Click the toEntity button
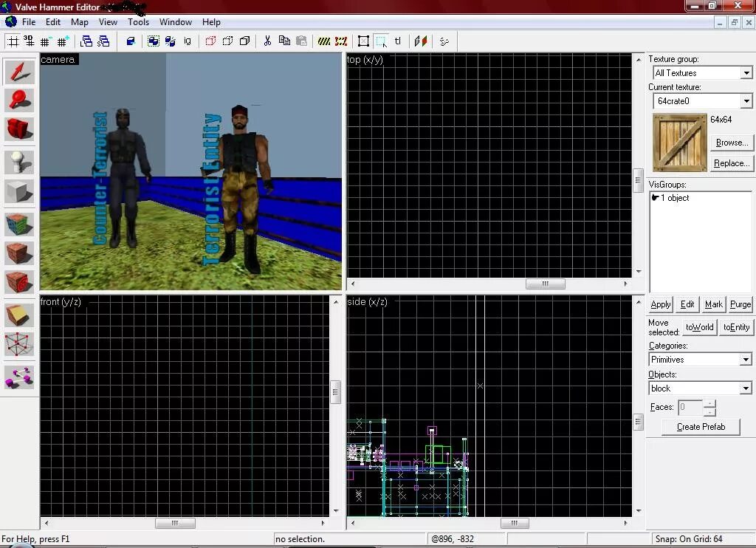Viewport: 756px width, 548px height. pos(736,327)
